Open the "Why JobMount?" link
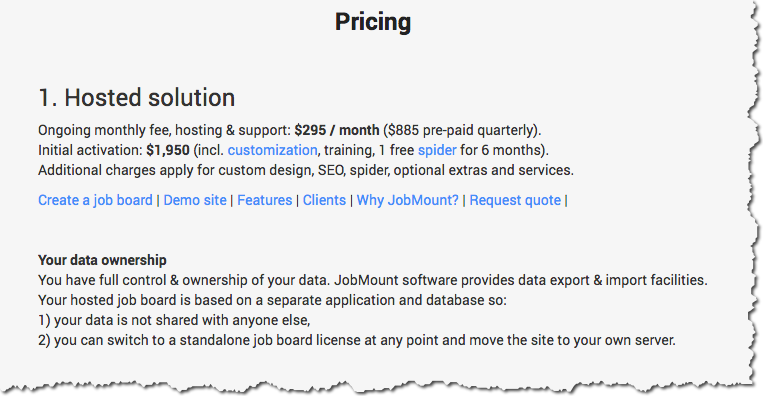The width and height of the screenshot is (763, 396). pyautogui.click(x=407, y=200)
